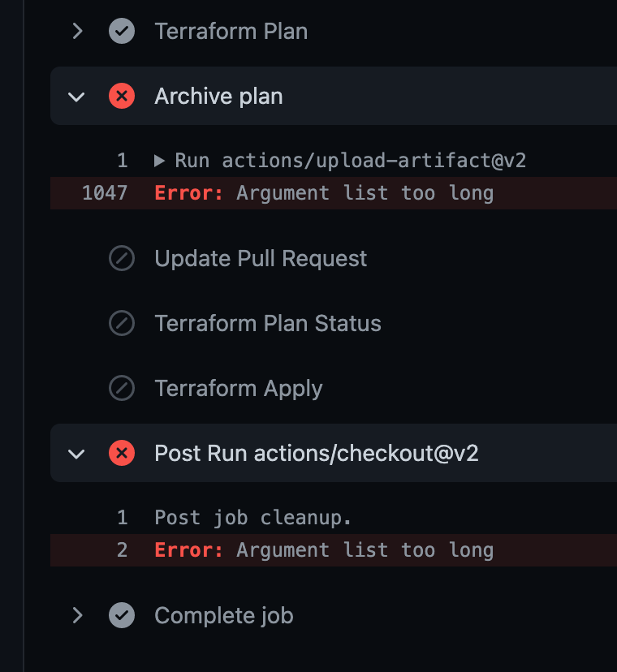The height and width of the screenshot is (672, 617).
Task: Click the failure icon on Post Run actions/checkout@v2
Action: (122, 453)
